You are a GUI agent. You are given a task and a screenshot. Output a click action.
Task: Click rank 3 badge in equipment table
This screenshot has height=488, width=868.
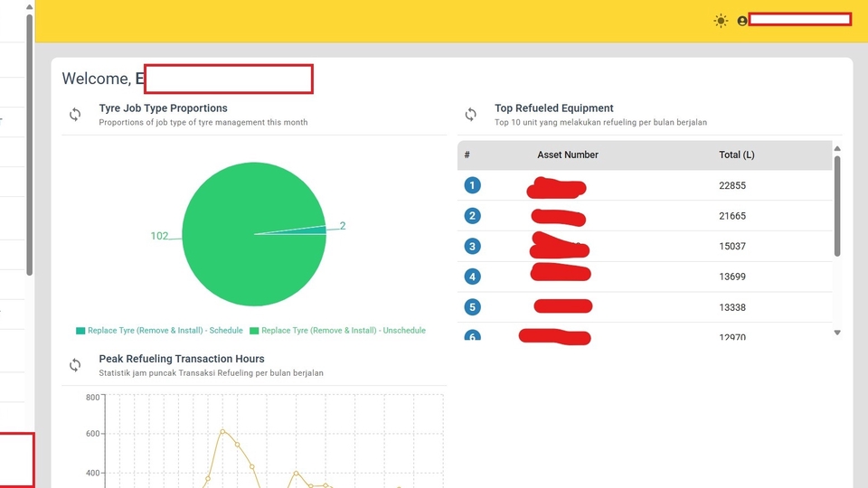(x=472, y=246)
